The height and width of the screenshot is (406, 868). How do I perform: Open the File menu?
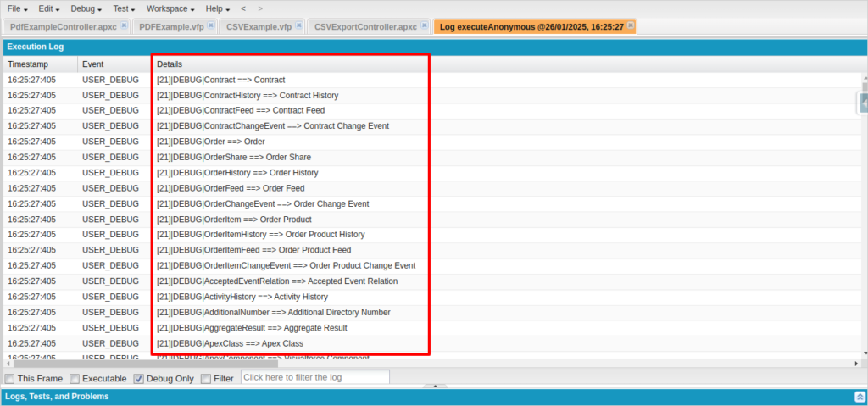17,8
